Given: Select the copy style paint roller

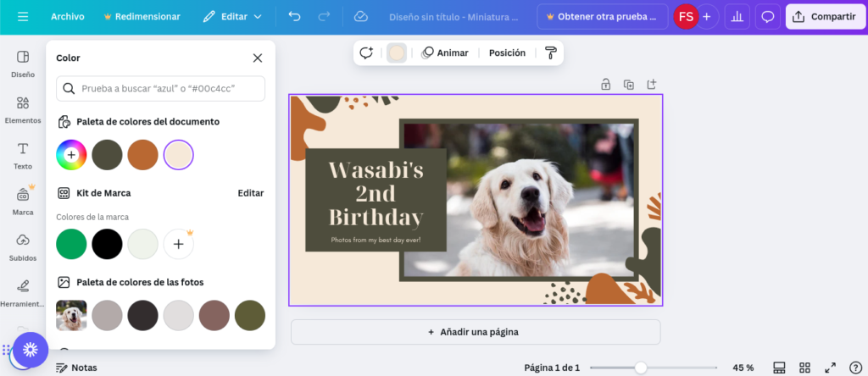Looking at the screenshot, I should (x=551, y=53).
